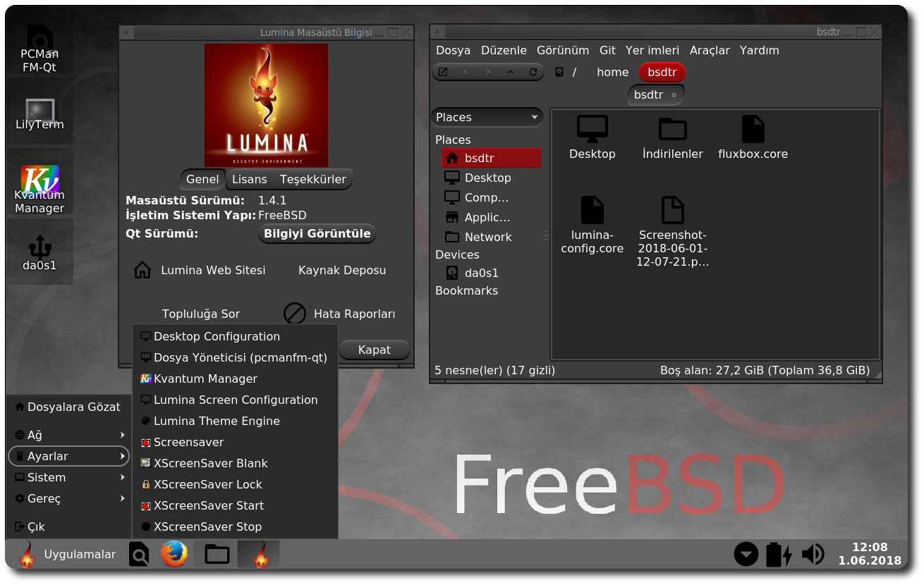The height and width of the screenshot is (585, 924).
Task: Open Araçlar menu
Action: (710, 50)
